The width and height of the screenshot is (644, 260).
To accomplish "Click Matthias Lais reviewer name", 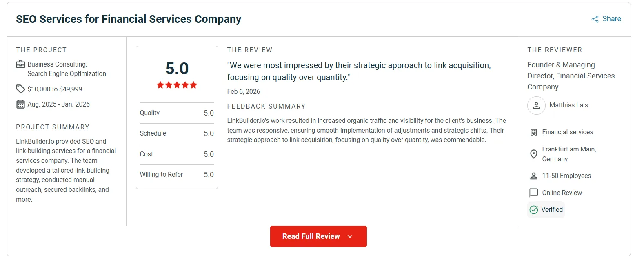I will [568, 105].
